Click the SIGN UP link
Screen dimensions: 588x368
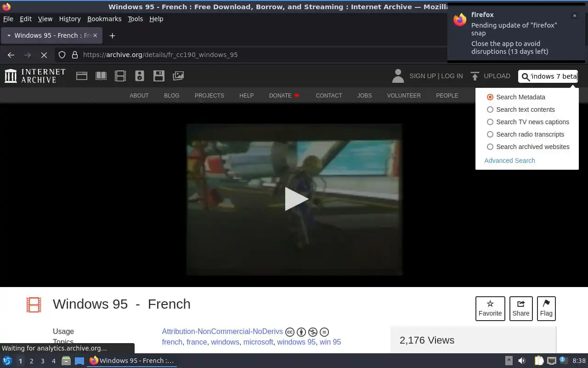pos(423,76)
